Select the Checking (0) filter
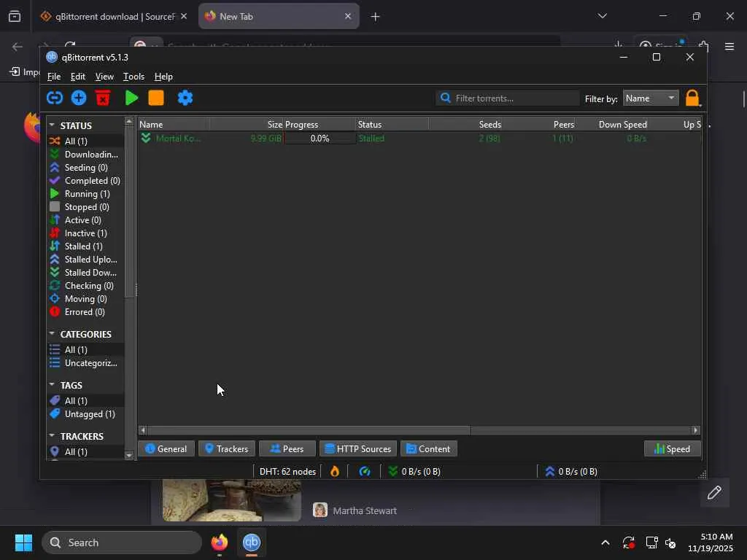Image resolution: width=747 pixels, height=560 pixels. pyautogui.click(x=86, y=286)
